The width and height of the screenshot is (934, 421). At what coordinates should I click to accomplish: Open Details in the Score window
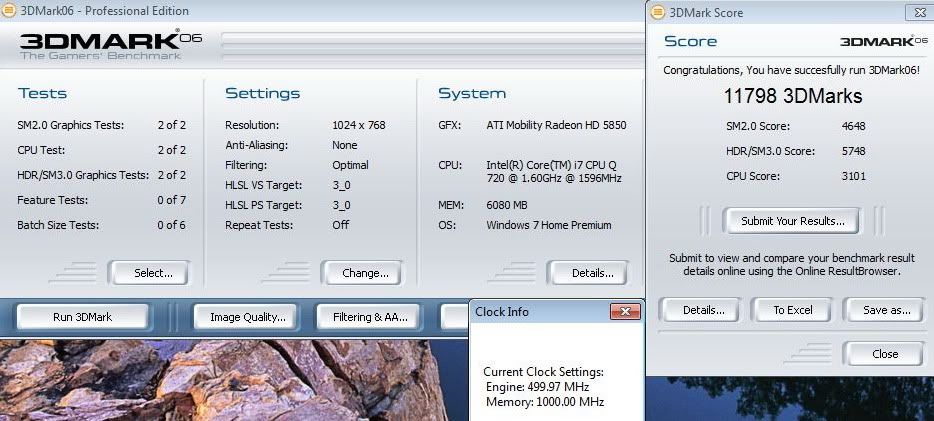click(699, 310)
